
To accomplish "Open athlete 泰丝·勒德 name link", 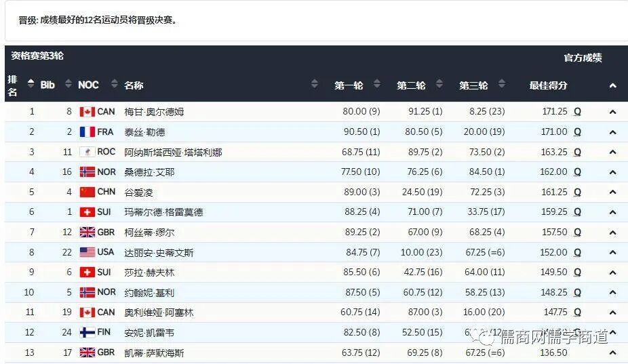I will (x=144, y=132).
